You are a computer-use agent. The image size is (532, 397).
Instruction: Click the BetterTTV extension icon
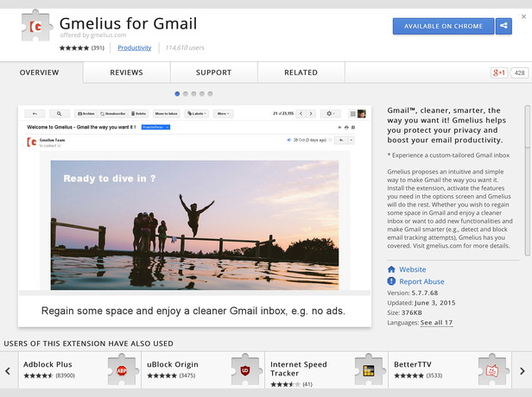pos(492,370)
